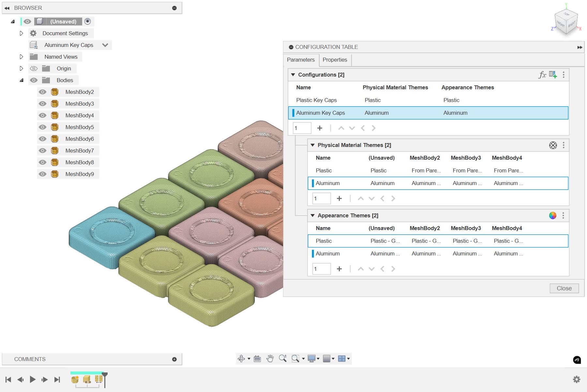Click the ViewCube FRONT face
This screenshot has height=392, width=587.
(x=560, y=24)
